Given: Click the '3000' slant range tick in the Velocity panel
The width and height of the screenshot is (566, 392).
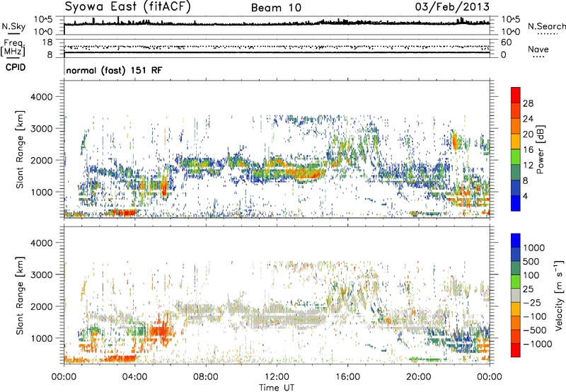Looking at the screenshot, I should click(41, 275).
